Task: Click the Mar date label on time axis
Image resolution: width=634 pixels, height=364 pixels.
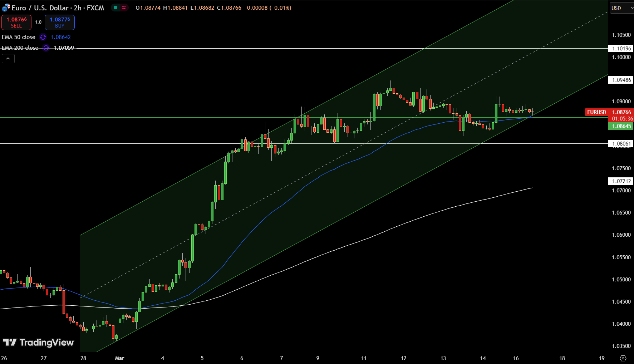Action: coord(119,358)
